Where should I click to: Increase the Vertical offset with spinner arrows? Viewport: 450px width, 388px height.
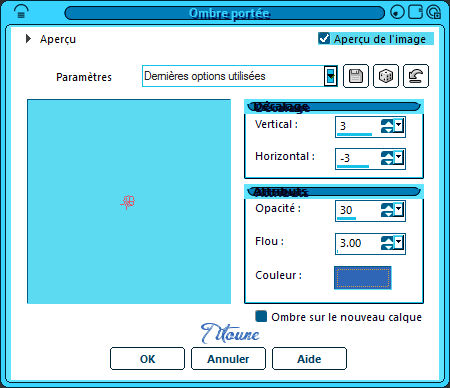[x=387, y=123]
